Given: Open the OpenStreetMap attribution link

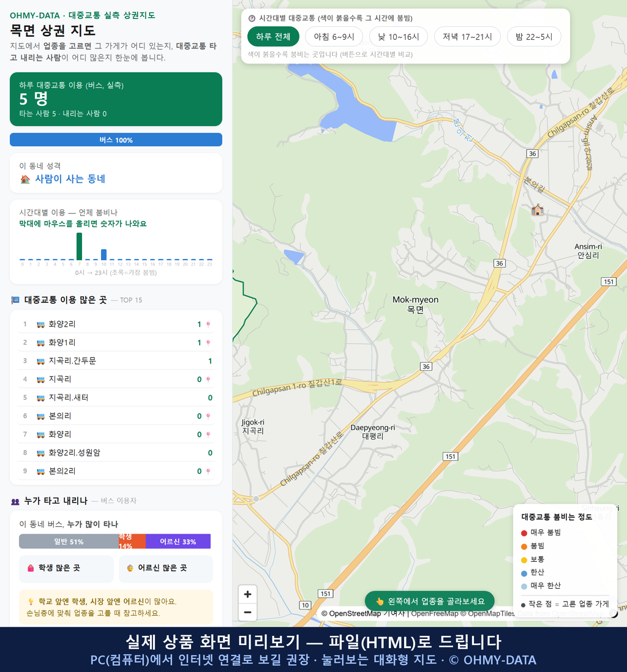Looking at the screenshot, I should [351, 614].
